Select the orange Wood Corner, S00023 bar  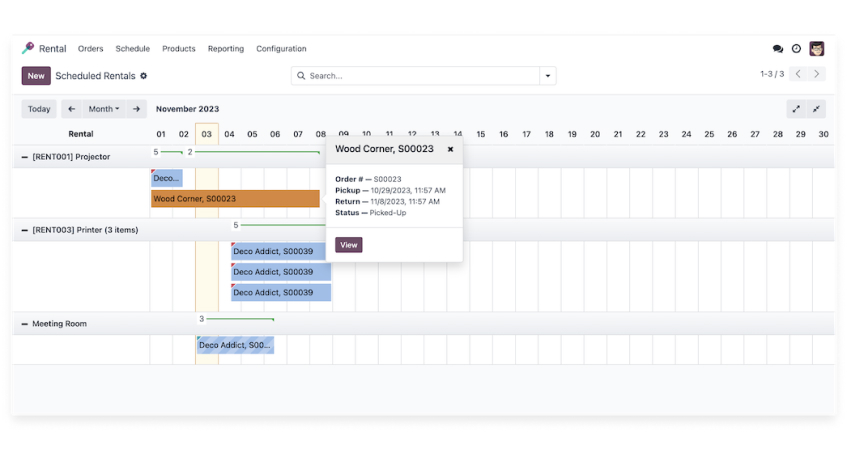click(x=235, y=199)
